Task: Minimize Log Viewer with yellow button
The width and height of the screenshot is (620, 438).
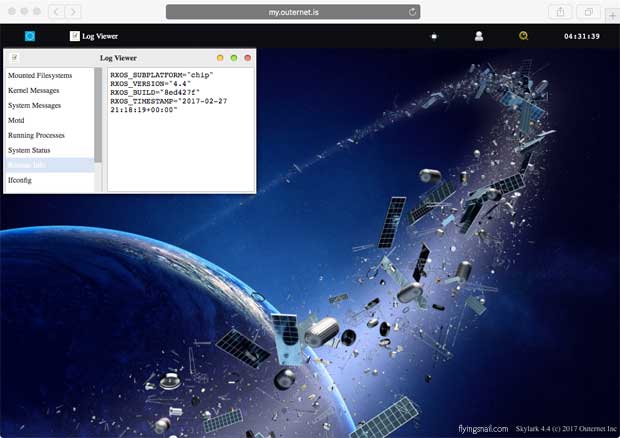Action: click(220, 58)
